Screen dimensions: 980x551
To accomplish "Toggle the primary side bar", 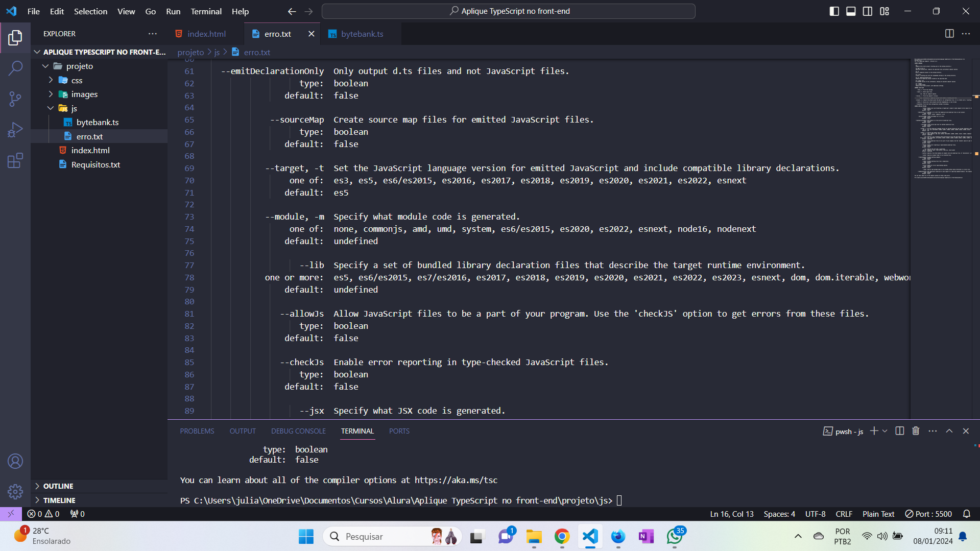I will click(x=834, y=11).
